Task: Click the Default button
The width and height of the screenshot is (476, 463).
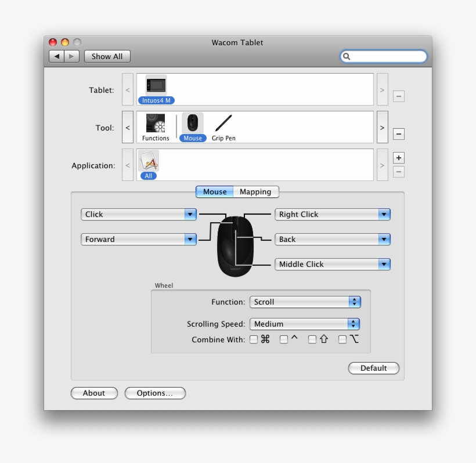Action: tap(373, 368)
